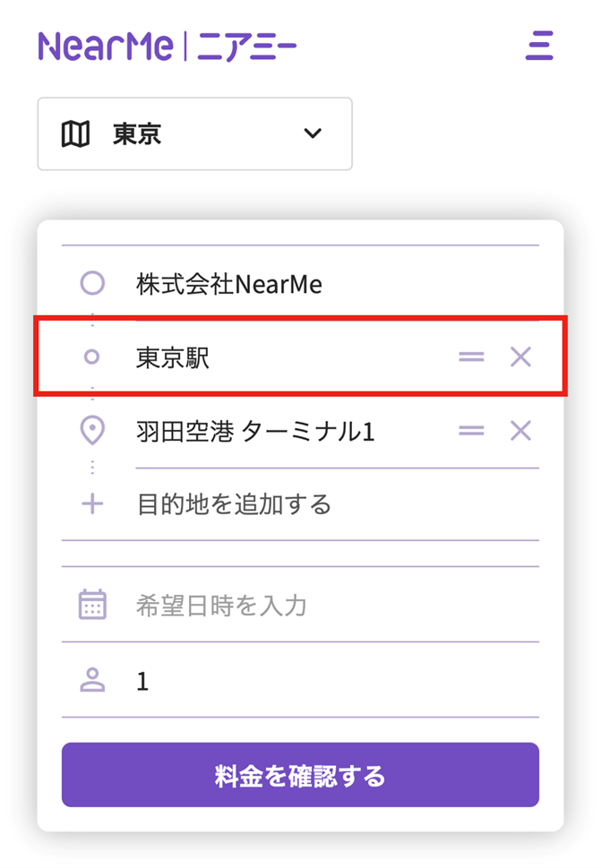Click the reorder handle on 東京駅 row
Screen dimensions: 601x868
click(471, 357)
